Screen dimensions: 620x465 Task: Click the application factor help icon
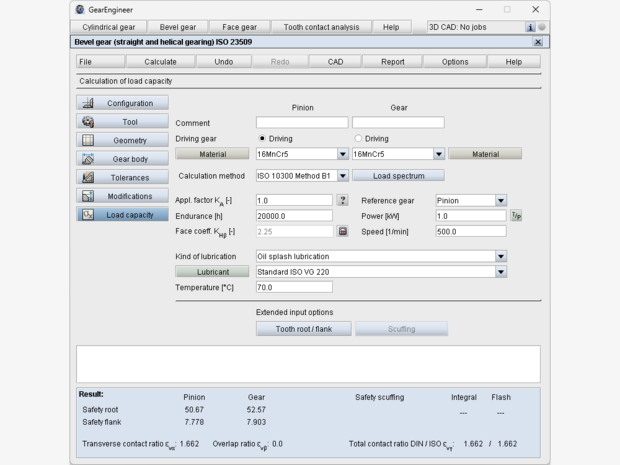342,200
